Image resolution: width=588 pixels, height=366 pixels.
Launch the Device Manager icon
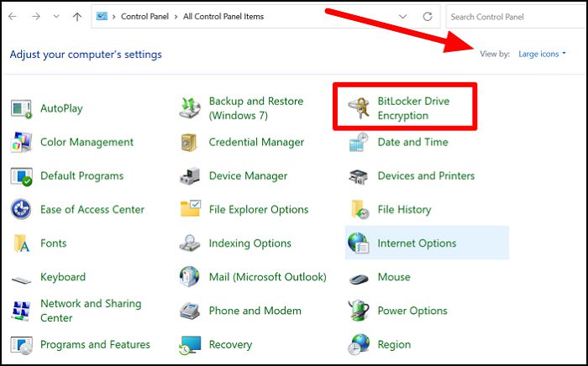(x=189, y=175)
